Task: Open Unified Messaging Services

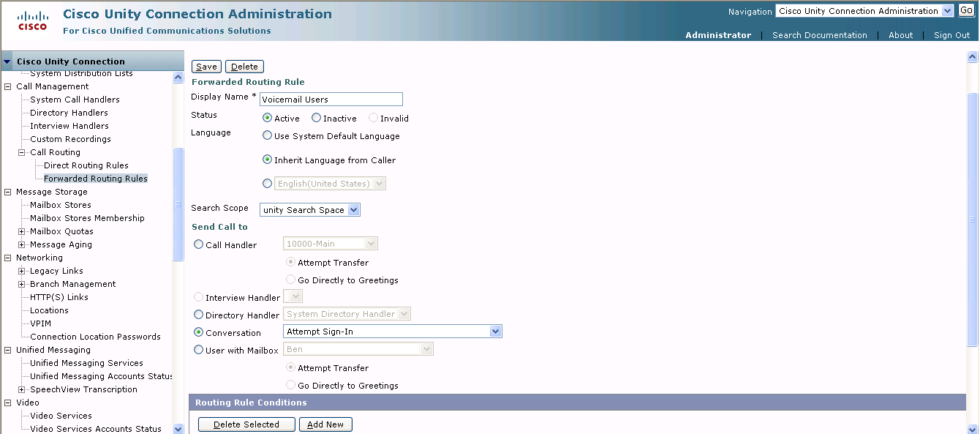Action: (86, 363)
